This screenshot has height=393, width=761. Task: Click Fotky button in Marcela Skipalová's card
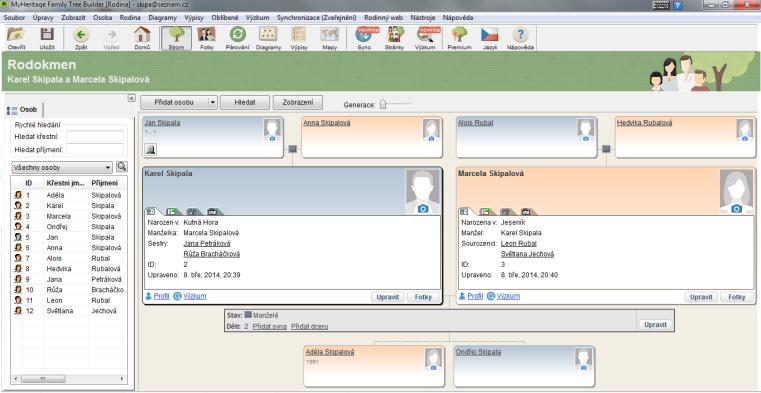[737, 297]
